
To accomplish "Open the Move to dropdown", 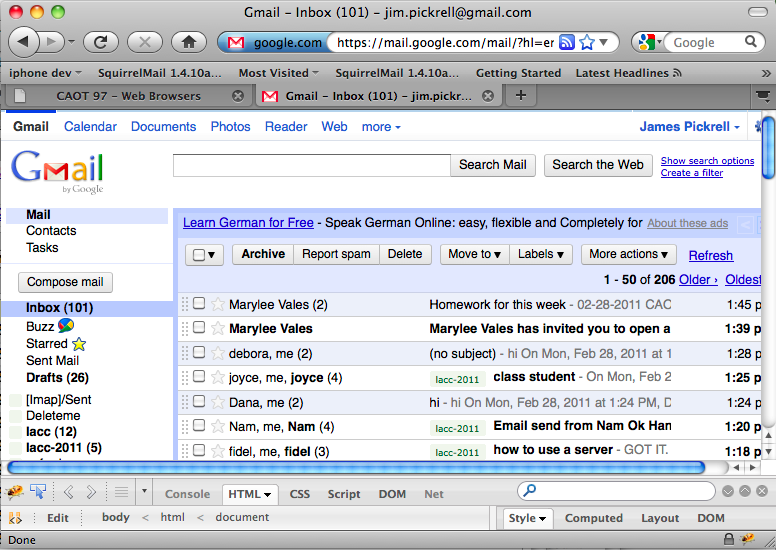I will [x=475, y=254].
